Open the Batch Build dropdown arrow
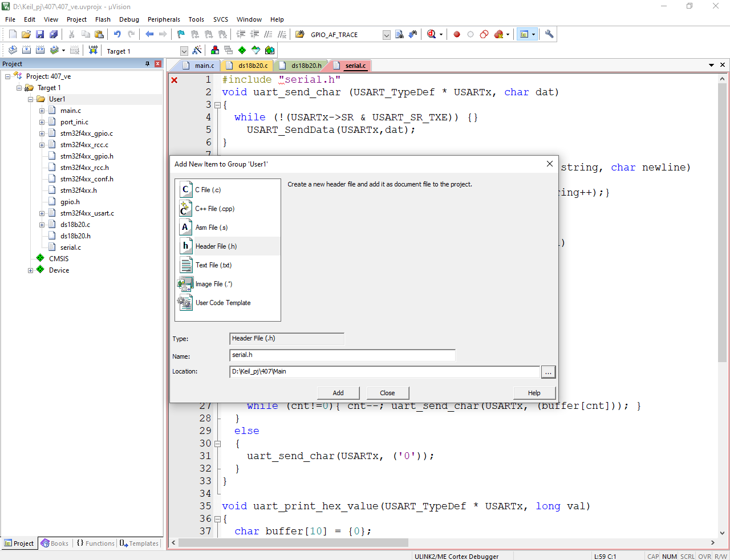The image size is (730, 560). click(x=63, y=50)
